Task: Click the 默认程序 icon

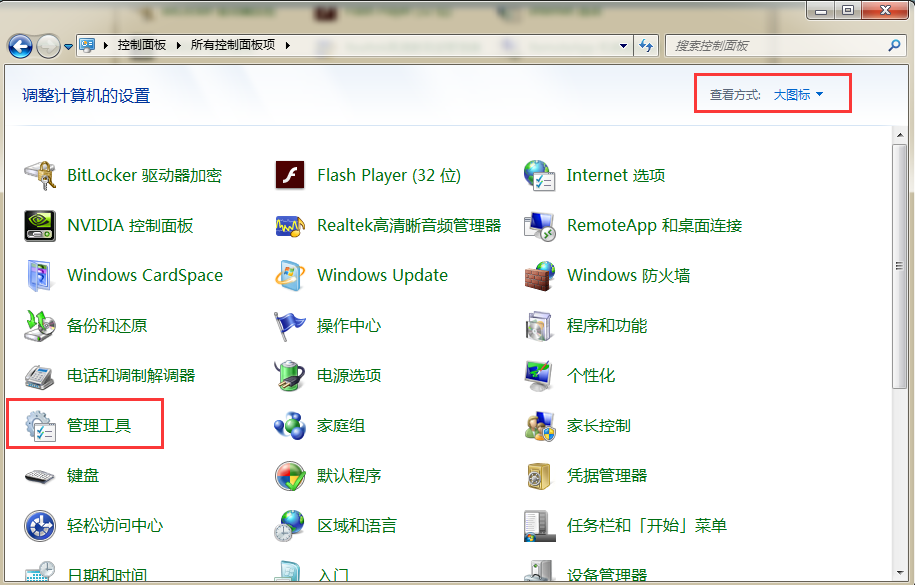Action: (289, 476)
